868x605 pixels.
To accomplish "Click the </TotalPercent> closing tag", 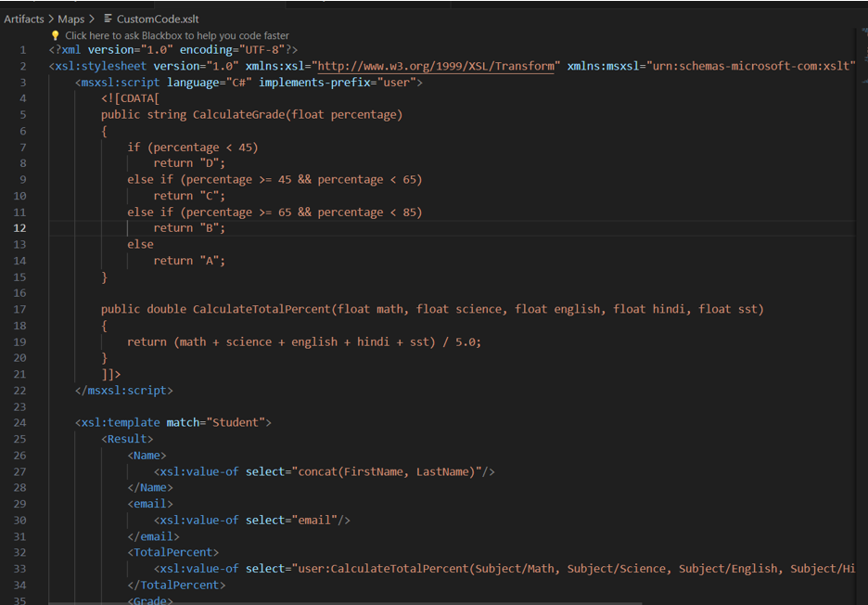I will [176, 586].
